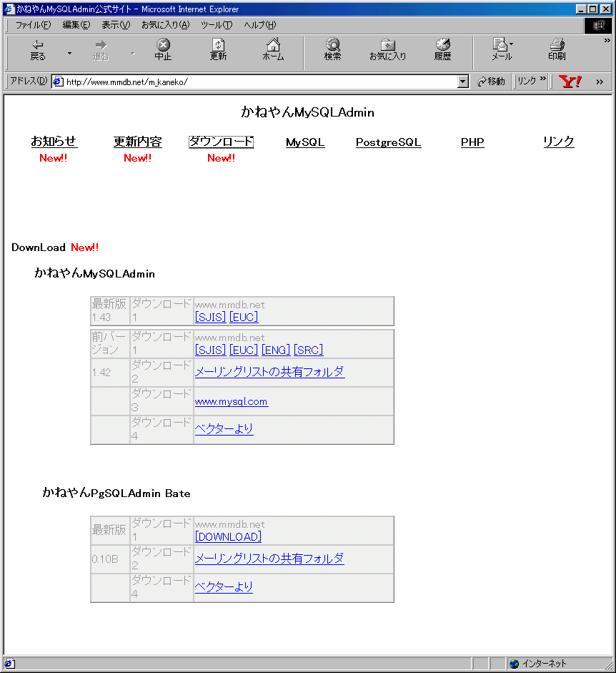Click the Back (戻る) toolbar button
This screenshot has width=616, height=673.
click(38, 50)
